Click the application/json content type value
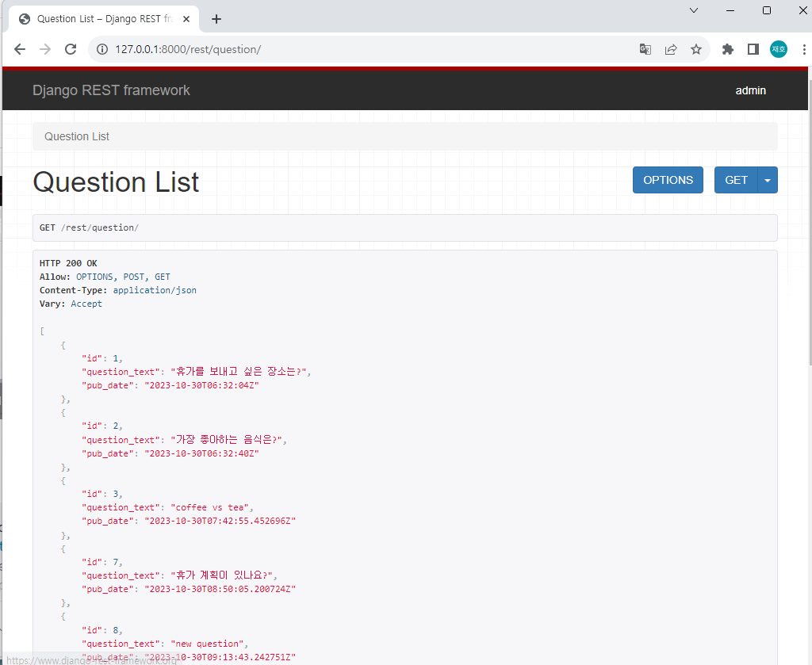Viewport: 812px width, 665px height. tap(155, 290)
